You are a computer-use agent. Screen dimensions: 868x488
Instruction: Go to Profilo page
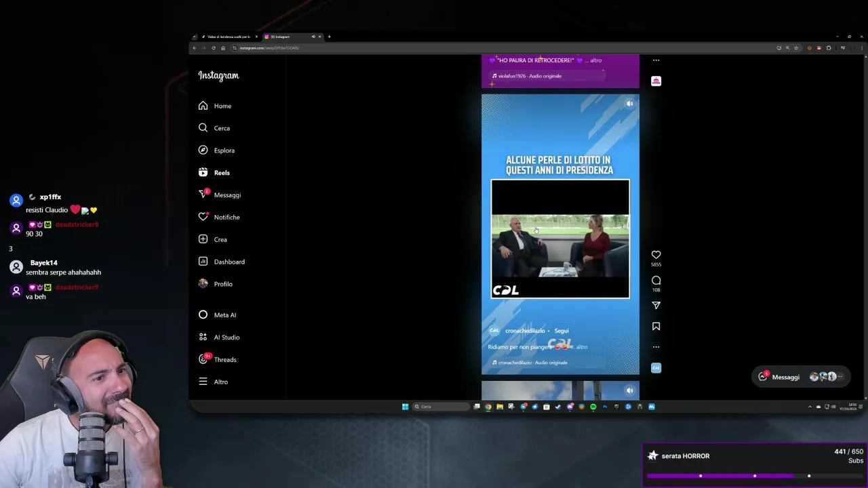pyautogui.click(x=216, y=284)
